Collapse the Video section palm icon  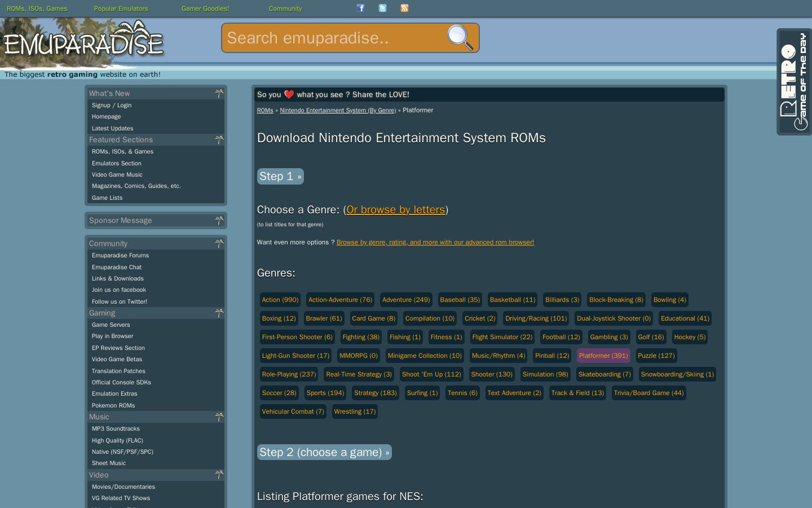point(219,475)
